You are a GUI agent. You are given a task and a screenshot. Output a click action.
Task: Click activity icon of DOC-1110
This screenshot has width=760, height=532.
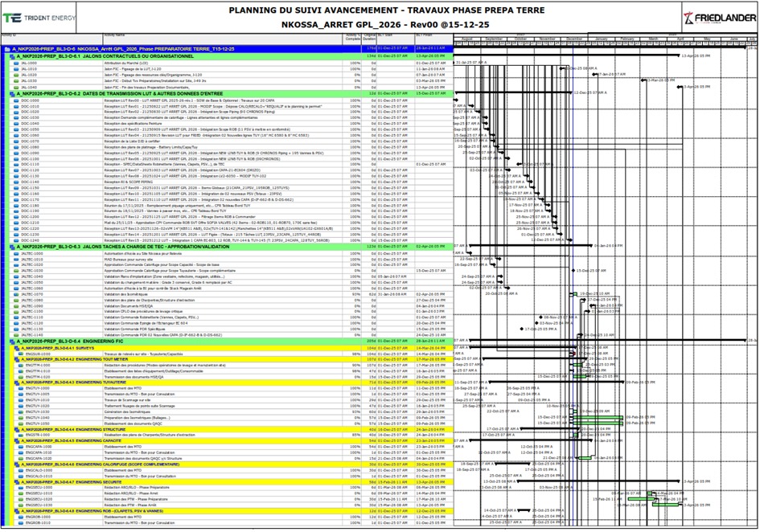tap(16, 165)
